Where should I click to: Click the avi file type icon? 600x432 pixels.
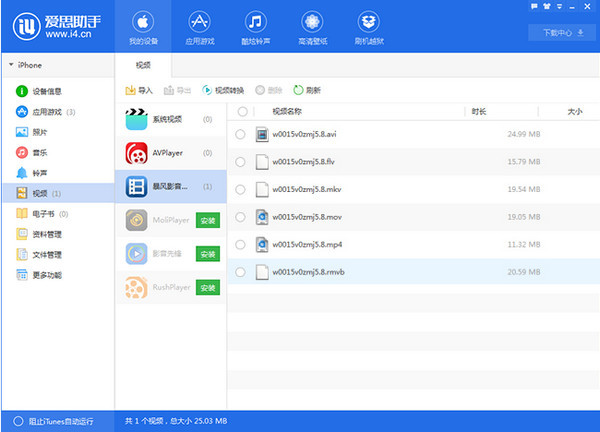tap(262, 134)
